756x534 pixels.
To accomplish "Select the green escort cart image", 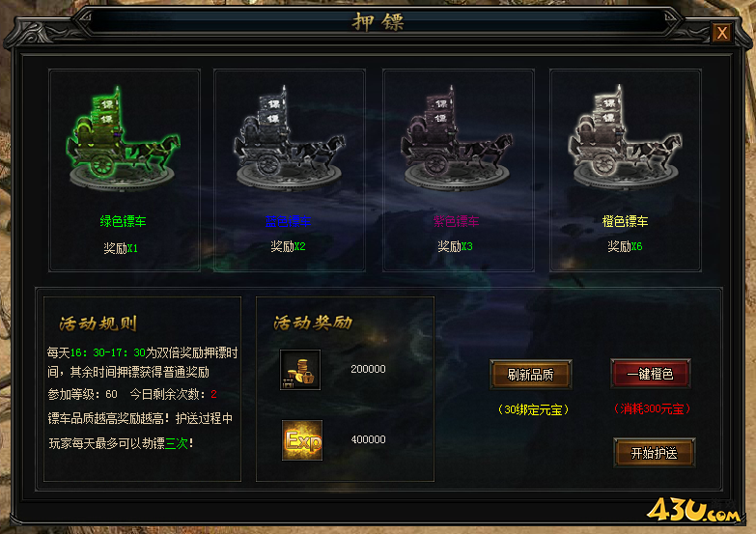I will [123, 138].
